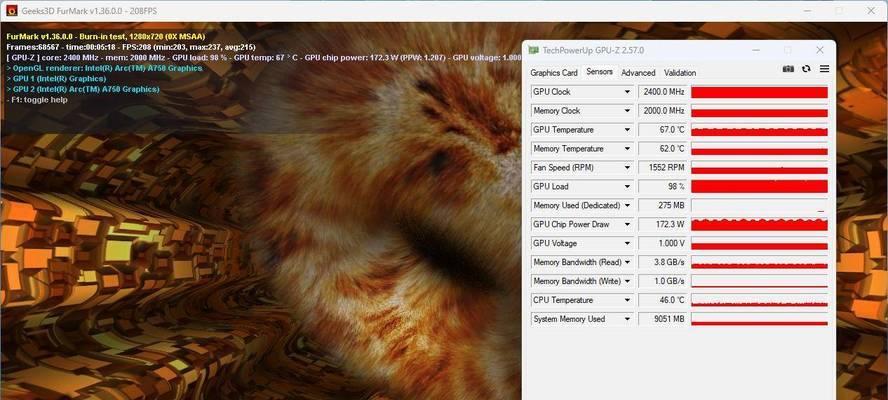Open the GPU Clock sensor dropdown

coord(627,92)
